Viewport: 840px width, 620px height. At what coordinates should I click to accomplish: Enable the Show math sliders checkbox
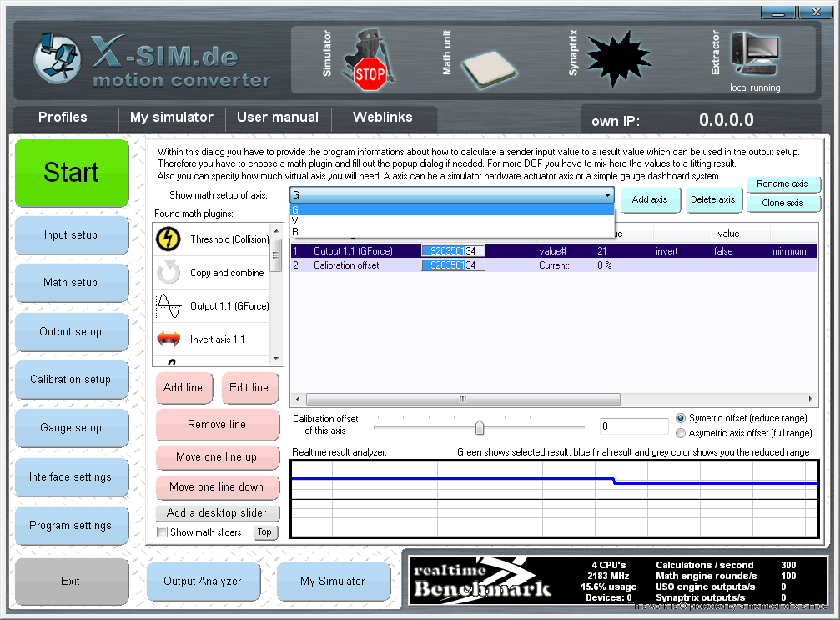pos(163,532)
